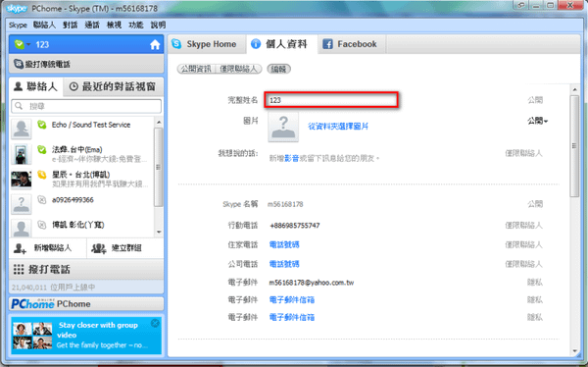Click 撥打傳統電話 button
This screenshot has width=588, height=367.
[x=86, y=64]
